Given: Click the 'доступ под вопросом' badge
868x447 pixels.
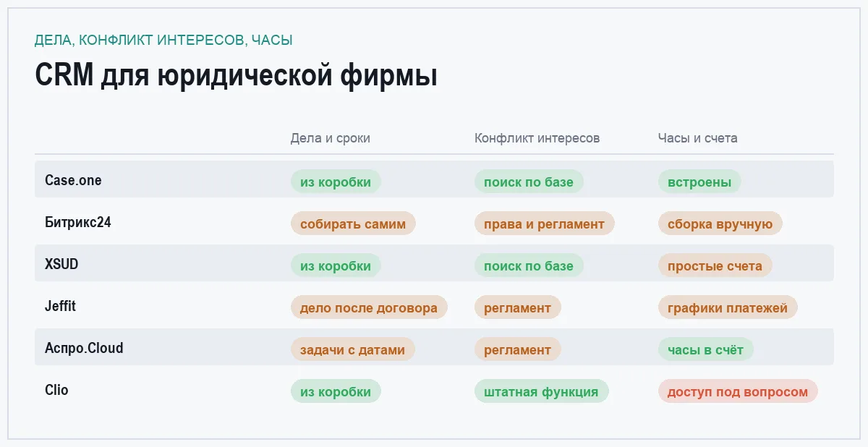Looking at the screenshot, I should pos(738,391).
